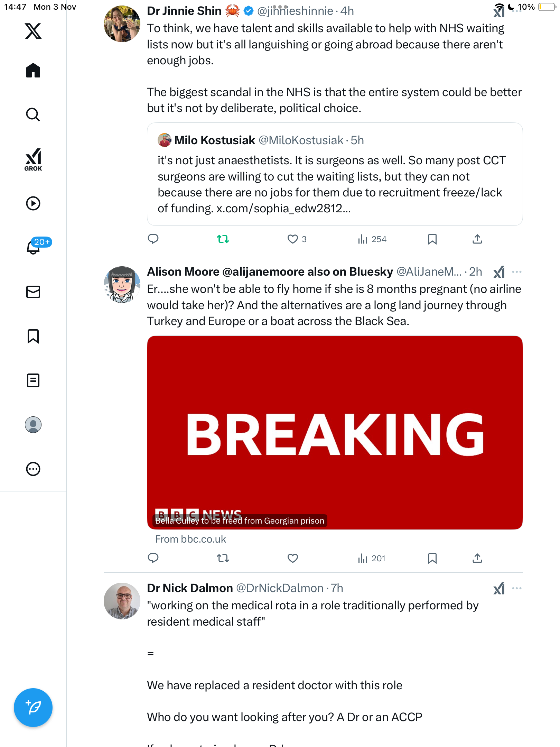Open Direct Messages envelope icon
The height and width of the screenshot is (747, 560).
click(33, 292)
